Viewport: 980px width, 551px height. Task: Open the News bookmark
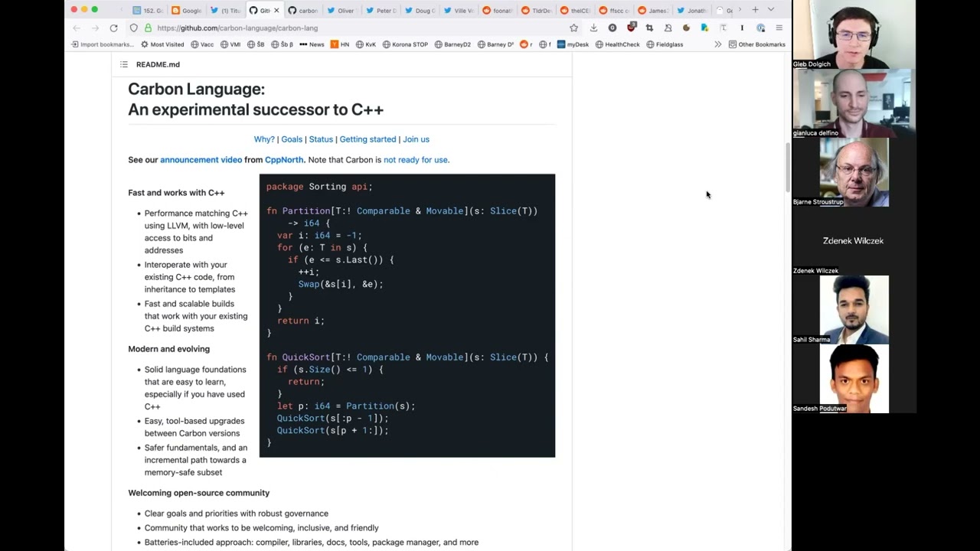[312, 44]
